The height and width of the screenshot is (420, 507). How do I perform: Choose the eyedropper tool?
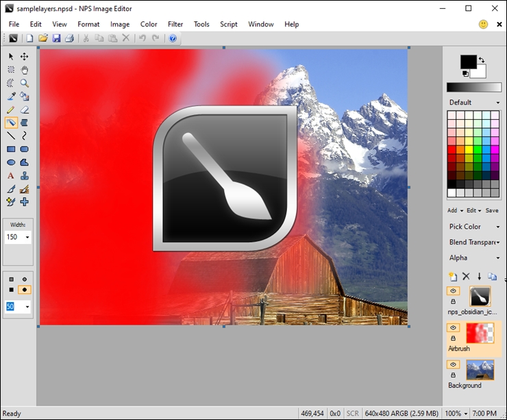coord(11,96)
